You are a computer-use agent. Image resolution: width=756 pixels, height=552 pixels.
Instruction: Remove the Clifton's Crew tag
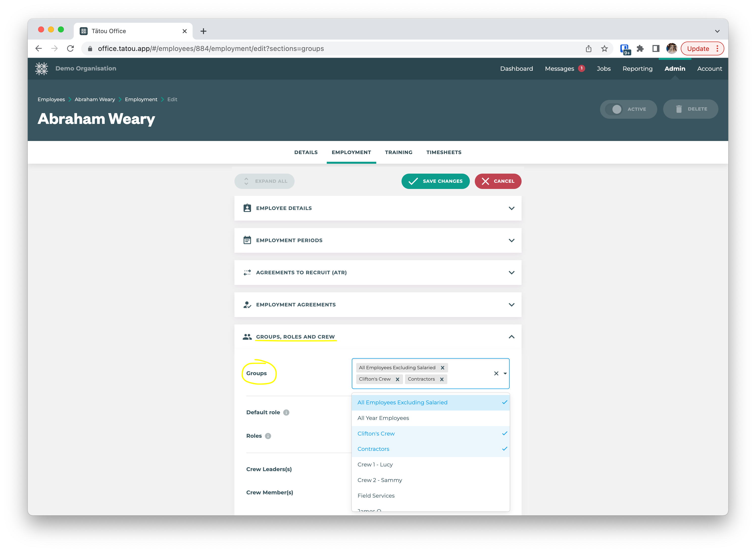tap(397, 379)
